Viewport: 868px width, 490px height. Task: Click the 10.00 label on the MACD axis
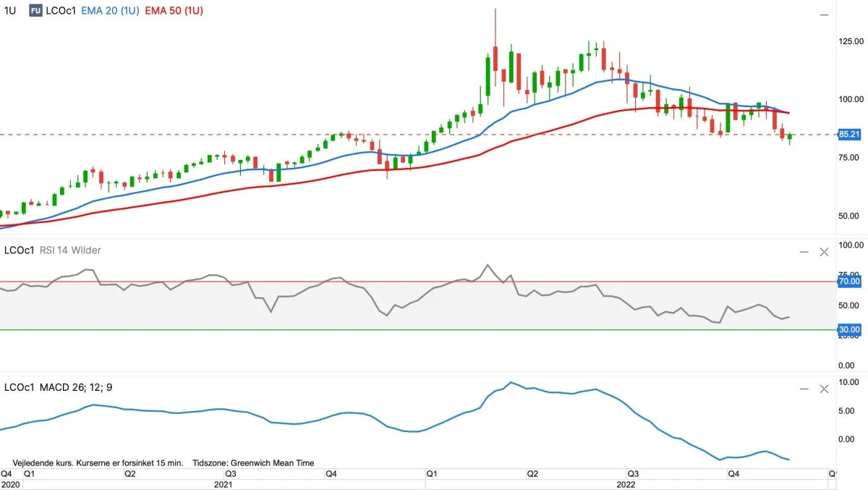848,382
